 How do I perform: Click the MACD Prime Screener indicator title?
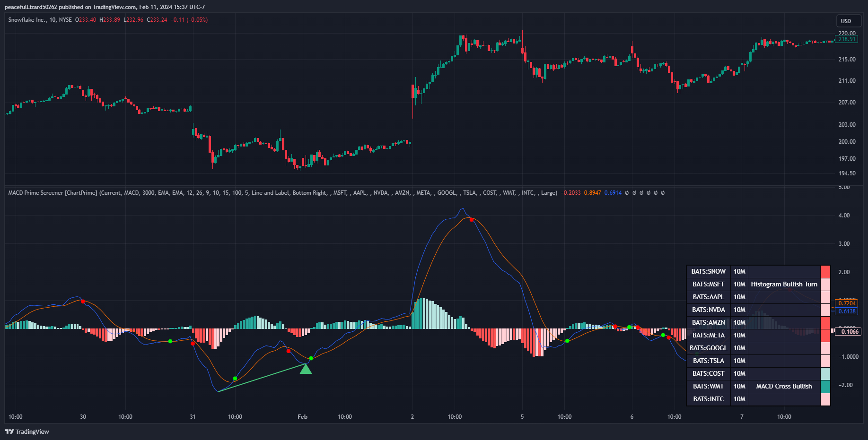(x=53, y=193)
